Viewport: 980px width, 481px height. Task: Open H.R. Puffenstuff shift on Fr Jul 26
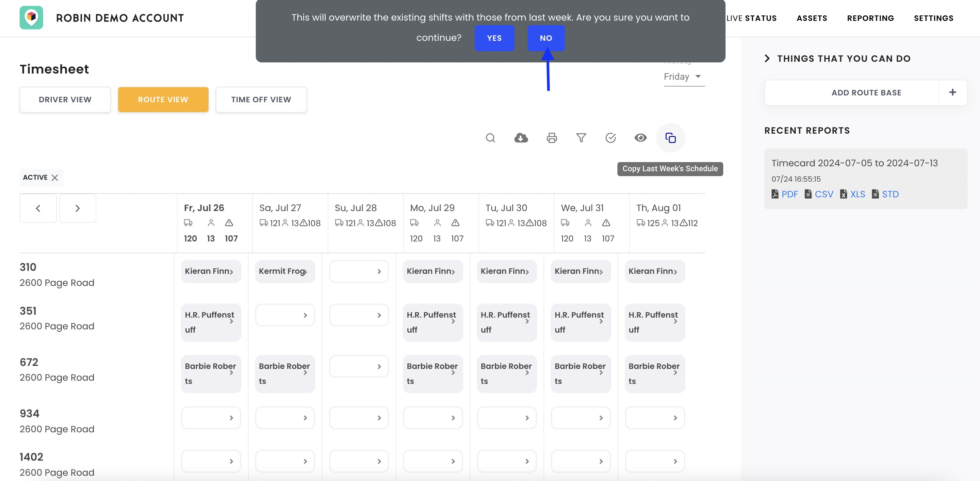coord(211,322)
